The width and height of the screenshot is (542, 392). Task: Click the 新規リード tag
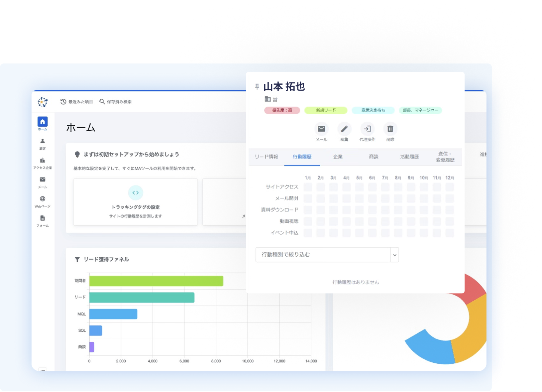click(326, 110)
